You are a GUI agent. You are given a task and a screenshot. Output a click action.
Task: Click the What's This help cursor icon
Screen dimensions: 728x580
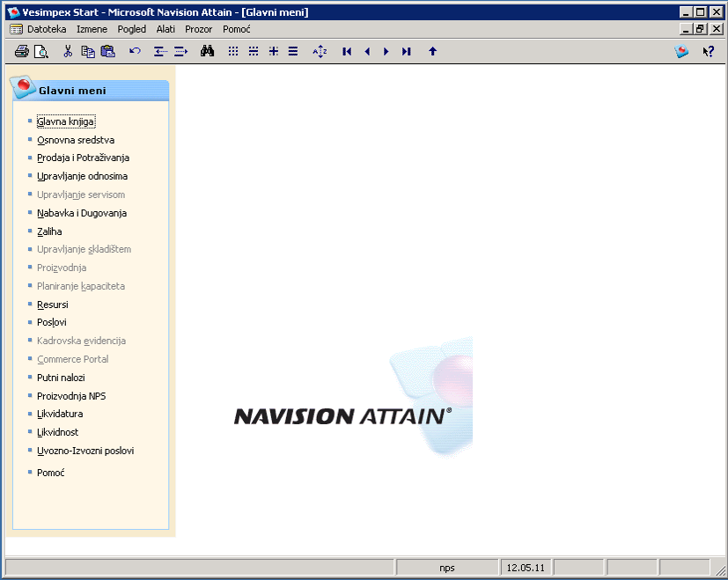coord(709,51)
